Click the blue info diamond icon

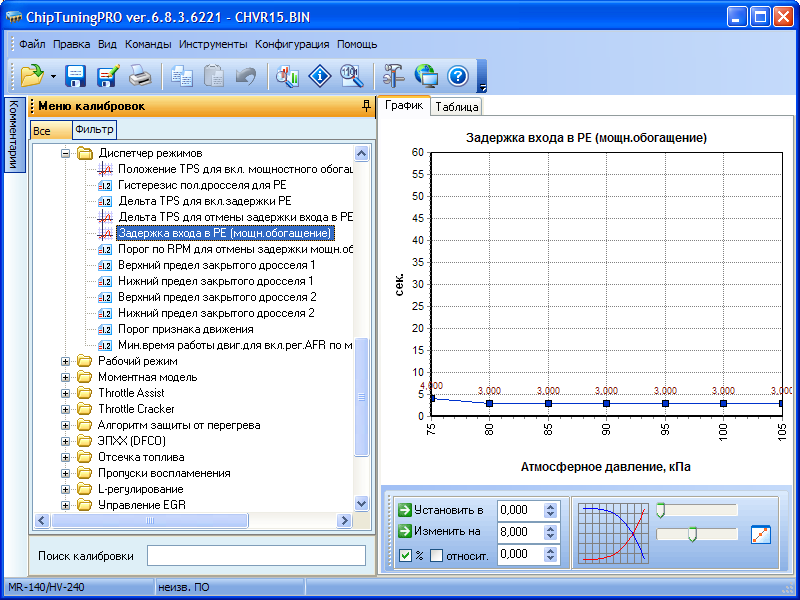319,75
